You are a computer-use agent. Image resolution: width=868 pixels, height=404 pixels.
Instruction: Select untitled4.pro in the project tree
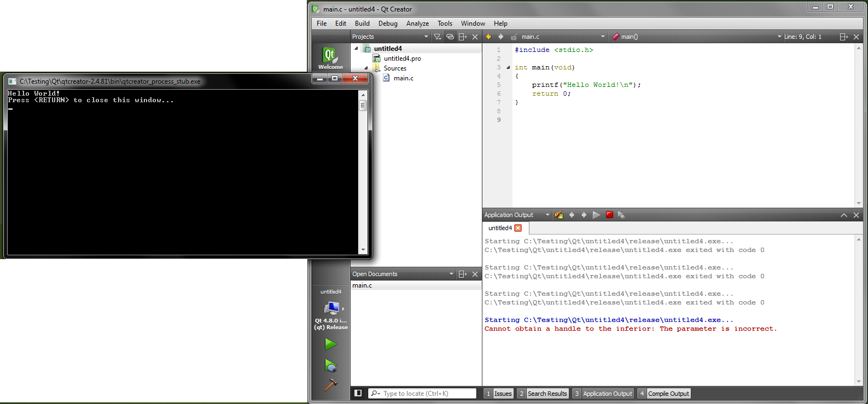click(x=402, y=58)
